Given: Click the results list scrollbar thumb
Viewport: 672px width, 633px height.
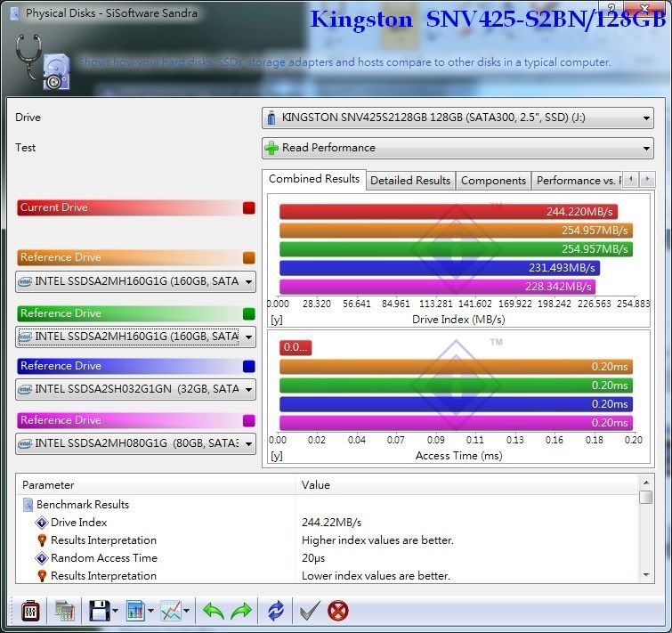Looking at the screenshot, I should (x=646, y=497).
